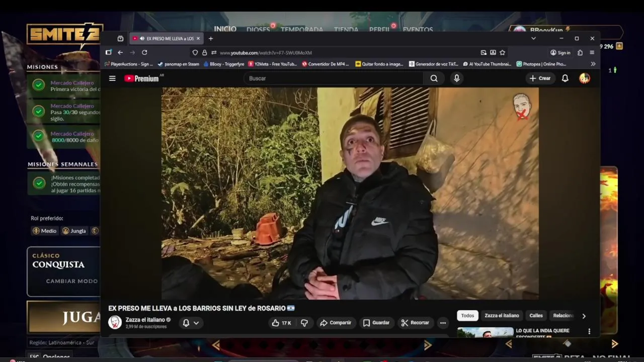Screen dimensions: 644x362
Task: Click the site padlock icon
Action: (204, 52)
